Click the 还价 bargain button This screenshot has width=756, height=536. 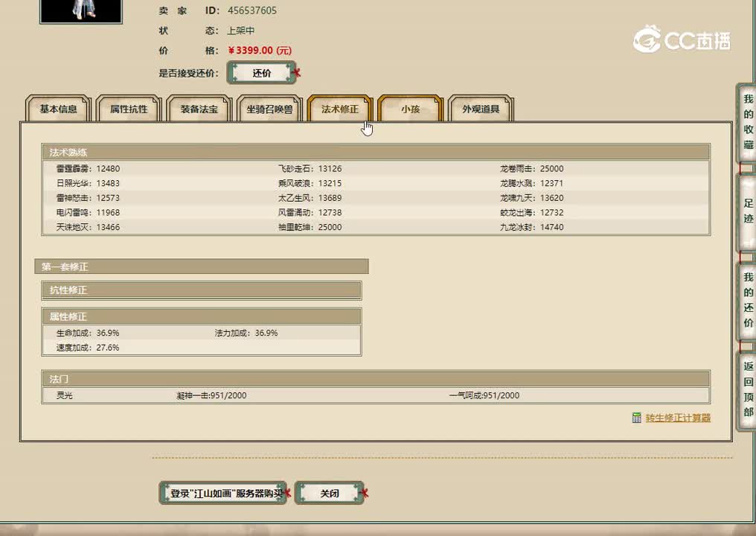pyautogui.click(x=261, y=73)
